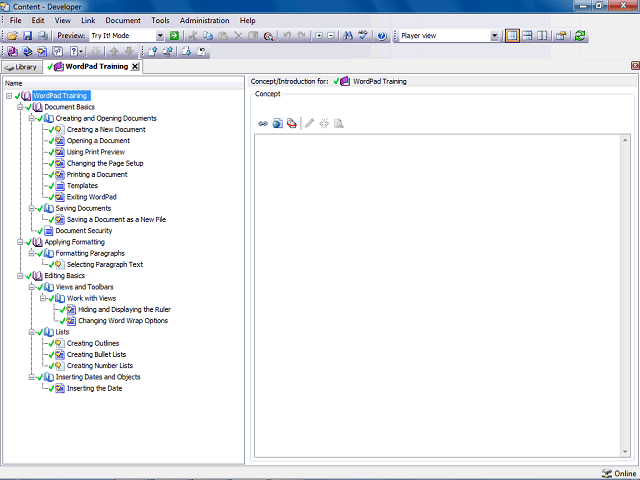This screenshot has height=480, width=640.
Task: Click the Copy icon in the toolbar
Action: (208, 36)
